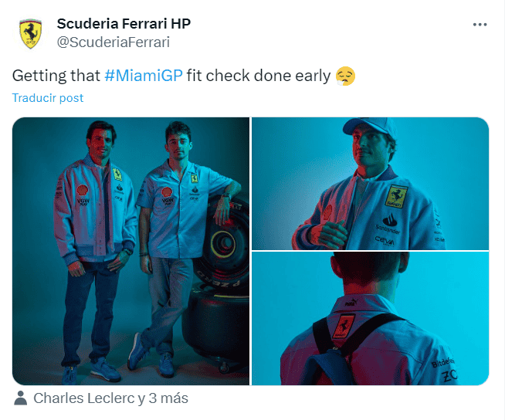Open the Scuderia Ferrari profile avatar
Screen dimensions: 505x420
pyautogui.click(x=30, y=33)
